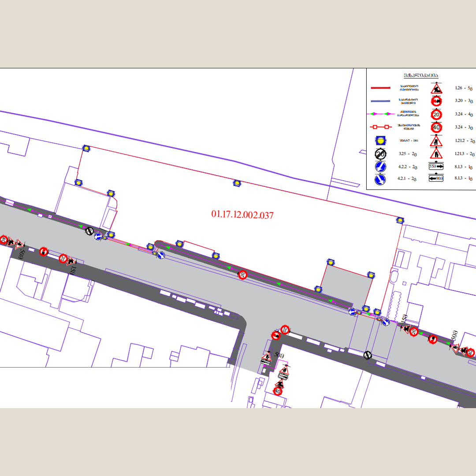Select the no-overtaking sign in the legend
Image resolution: width=476 pixels, height=476 pixels.
pyautogui.click(x=436, y=101)
